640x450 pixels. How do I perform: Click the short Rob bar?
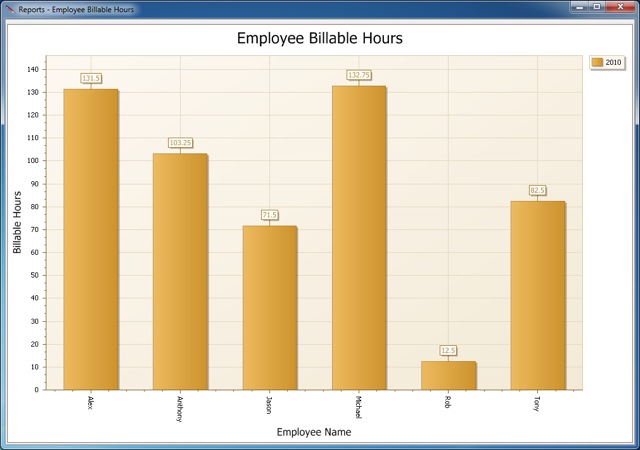[x=448, y=376]
